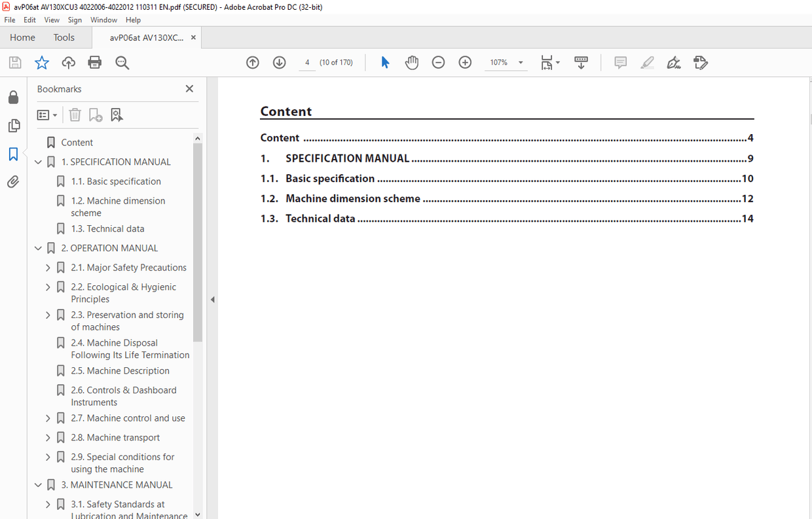Open the Page Thumbnails panel icon
The image size is (812, 519).
point(13,126)
